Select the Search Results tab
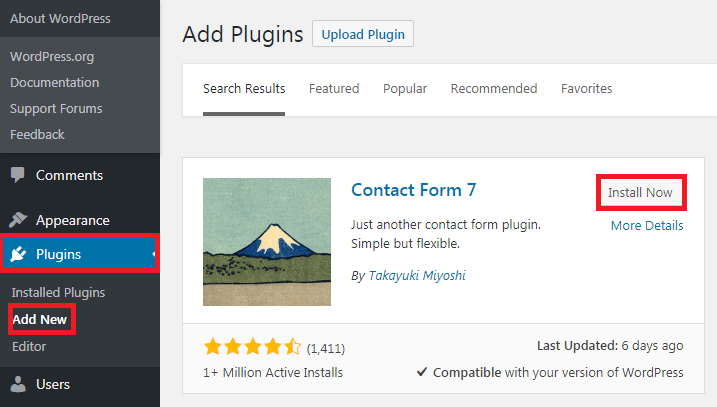Viewport: 717px width, 407px height. [x=244, y=89]
